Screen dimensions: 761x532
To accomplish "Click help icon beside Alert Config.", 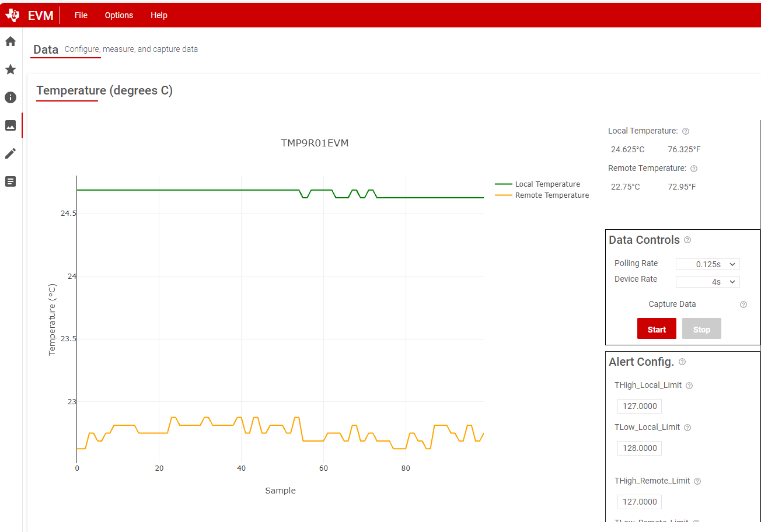I will pos(682,362).
